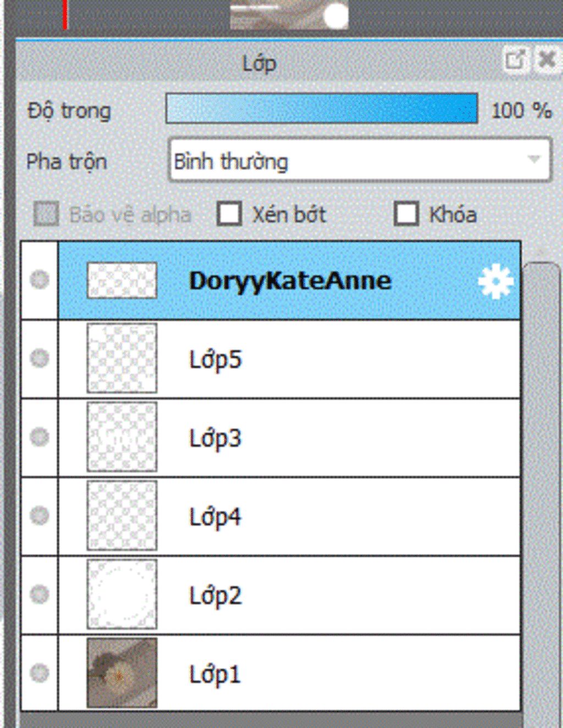Select the Lớp5 layer
The height and width of the screenshot is (728, 563).
pos(289,359)
